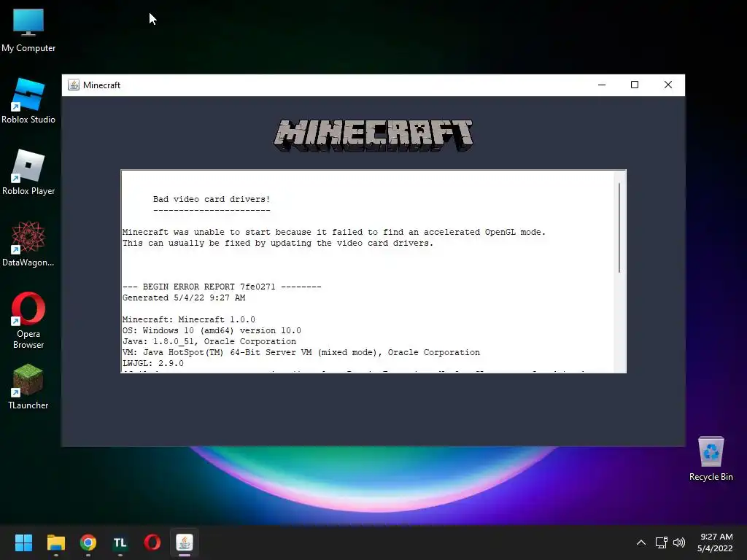Click the 'Java: 1.8.0_51, Oracle Corporation' line
The image size is (747, 560).
click(209, 341)
